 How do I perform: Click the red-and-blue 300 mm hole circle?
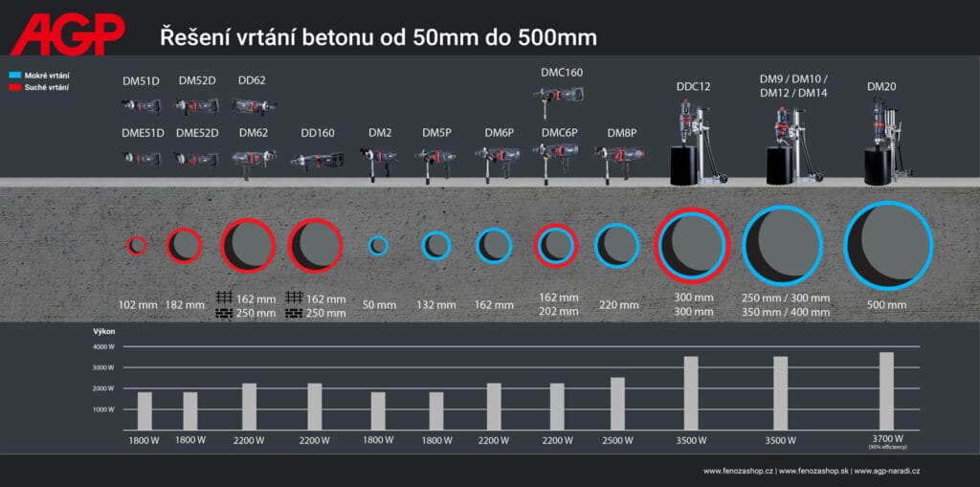693,246
